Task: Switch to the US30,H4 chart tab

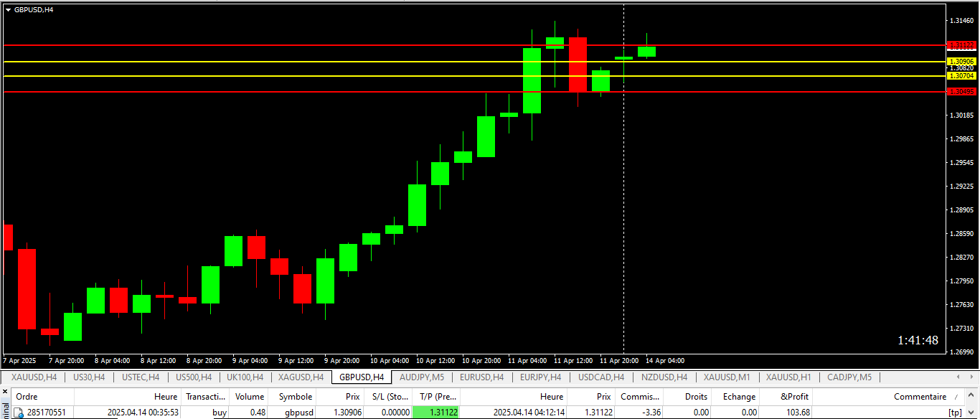Action: point(89,377)
